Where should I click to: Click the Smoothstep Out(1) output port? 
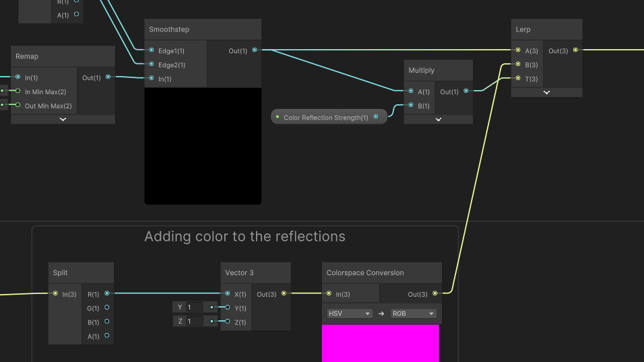coord(255,50)
